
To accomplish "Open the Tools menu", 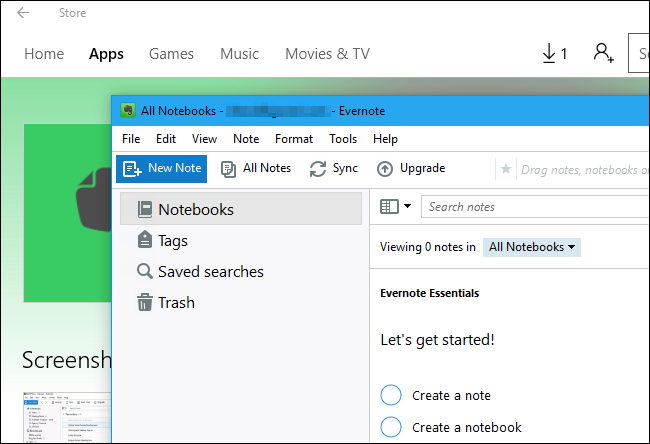I will coord(343,139).
